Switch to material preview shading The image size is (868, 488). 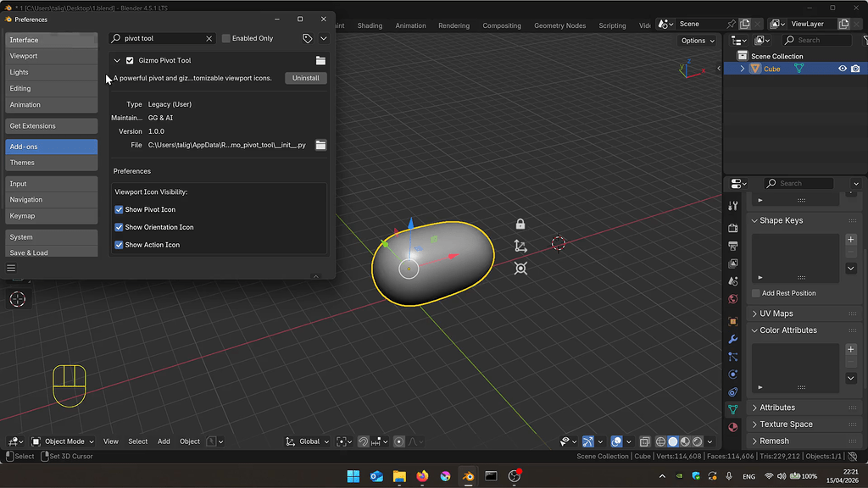point(685,441)
